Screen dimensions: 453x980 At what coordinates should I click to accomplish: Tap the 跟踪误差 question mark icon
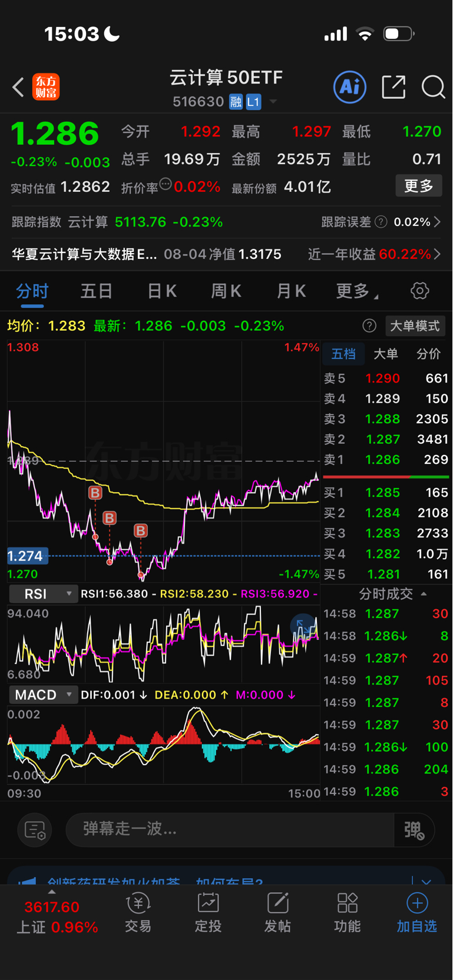click(381, 222)
